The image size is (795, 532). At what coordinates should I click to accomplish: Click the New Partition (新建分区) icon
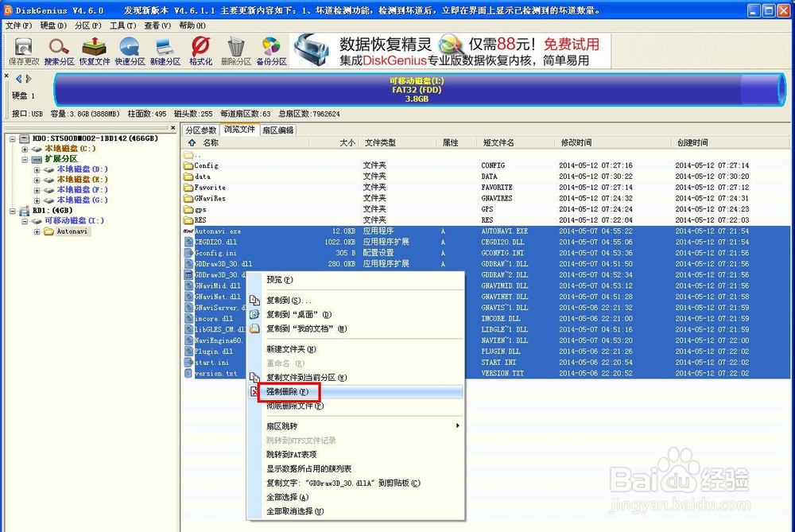click(x=165, y=51)
